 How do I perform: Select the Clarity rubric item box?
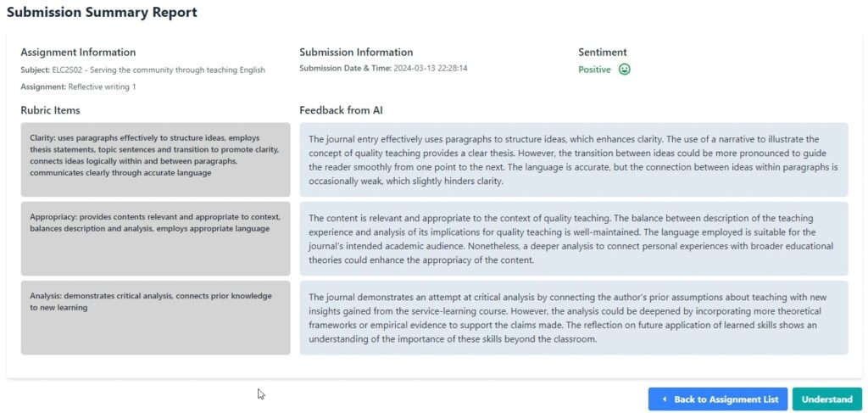coord(155,159)
